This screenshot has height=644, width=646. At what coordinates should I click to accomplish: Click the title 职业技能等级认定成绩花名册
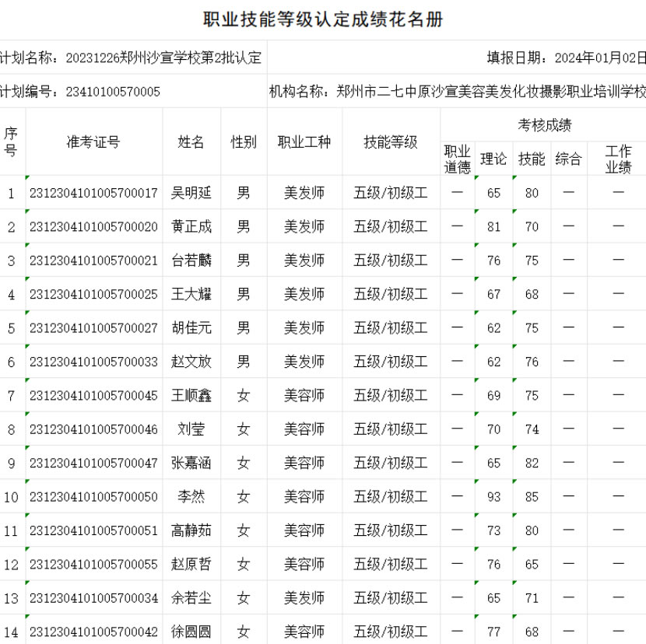point(323,20)
